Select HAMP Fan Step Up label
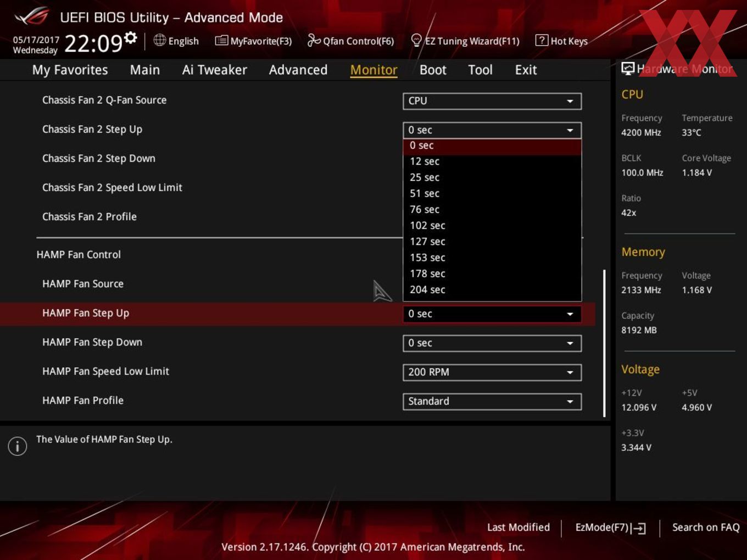747x560 pixels. coord(86,313)
